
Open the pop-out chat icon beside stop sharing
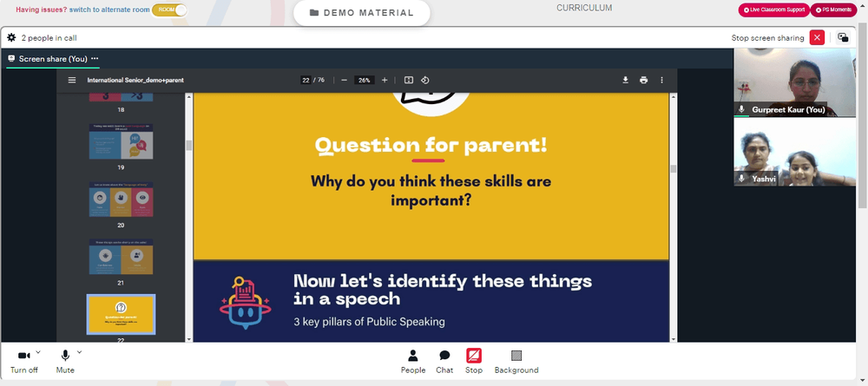(843, 37)
